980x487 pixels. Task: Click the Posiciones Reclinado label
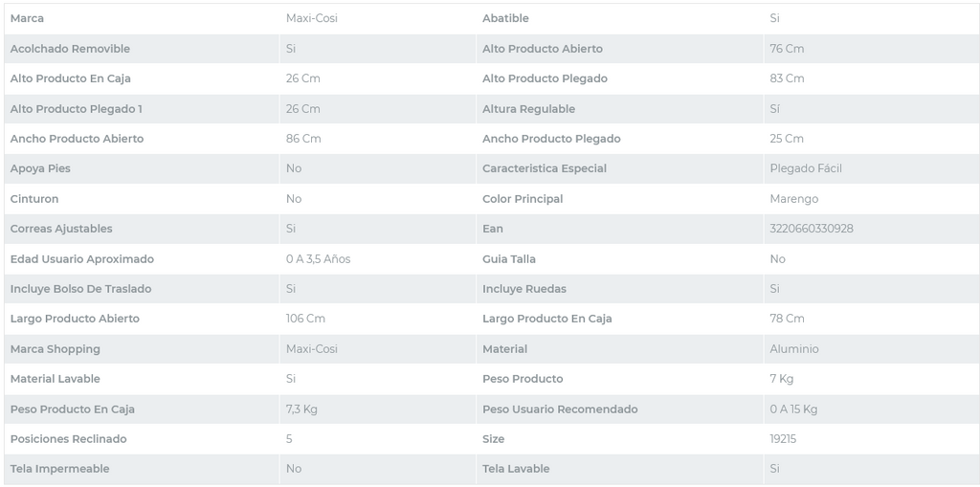click(x=68, y=439)
